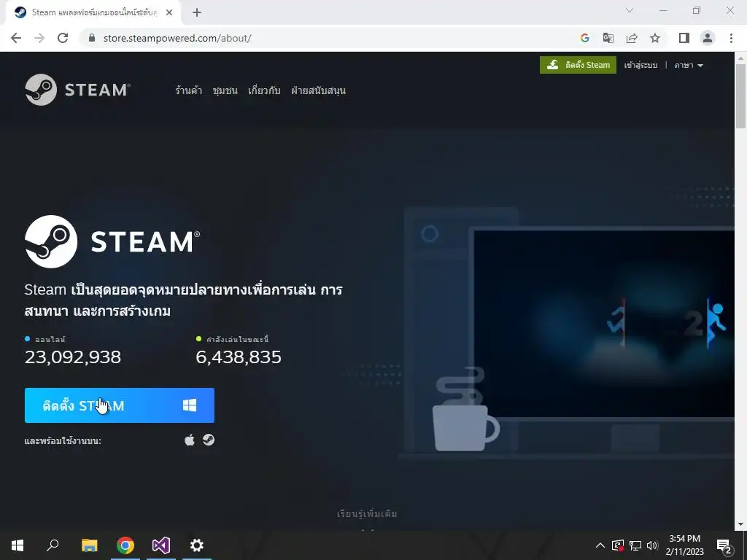The height and width of the screenshot is (560, 747).
Task: Click the share page icon
Action: tap(632, 38)
